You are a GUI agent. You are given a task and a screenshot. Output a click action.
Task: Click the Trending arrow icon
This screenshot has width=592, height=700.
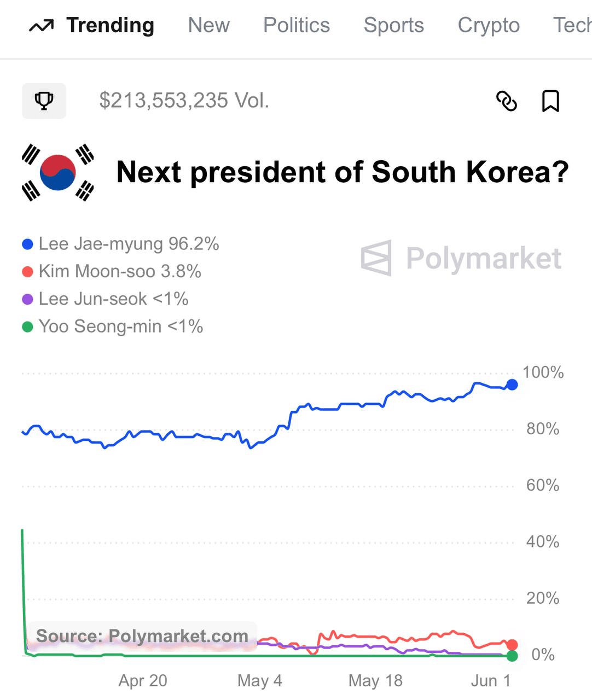tap(42, 26)
